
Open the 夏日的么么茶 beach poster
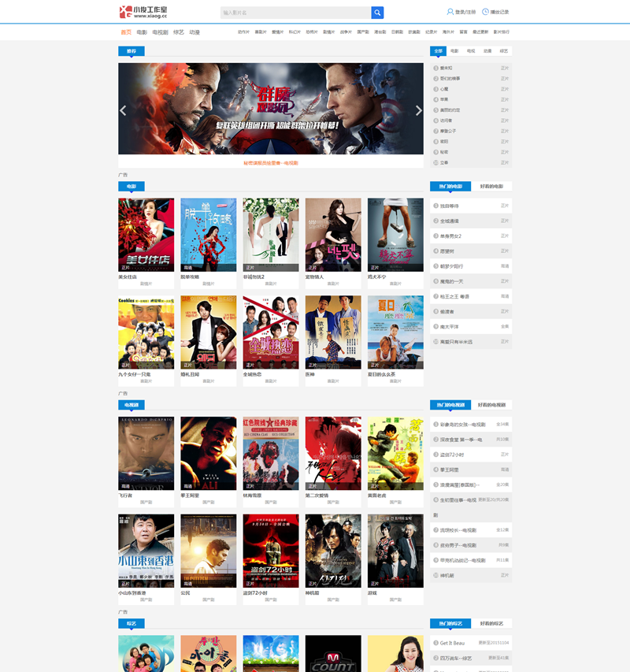click(395, 332)
